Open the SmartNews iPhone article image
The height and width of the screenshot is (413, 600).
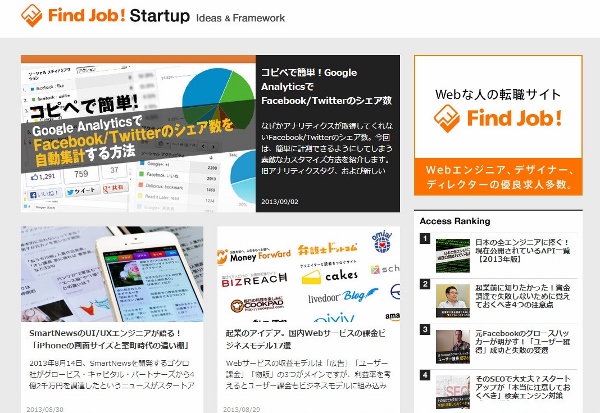112,274
